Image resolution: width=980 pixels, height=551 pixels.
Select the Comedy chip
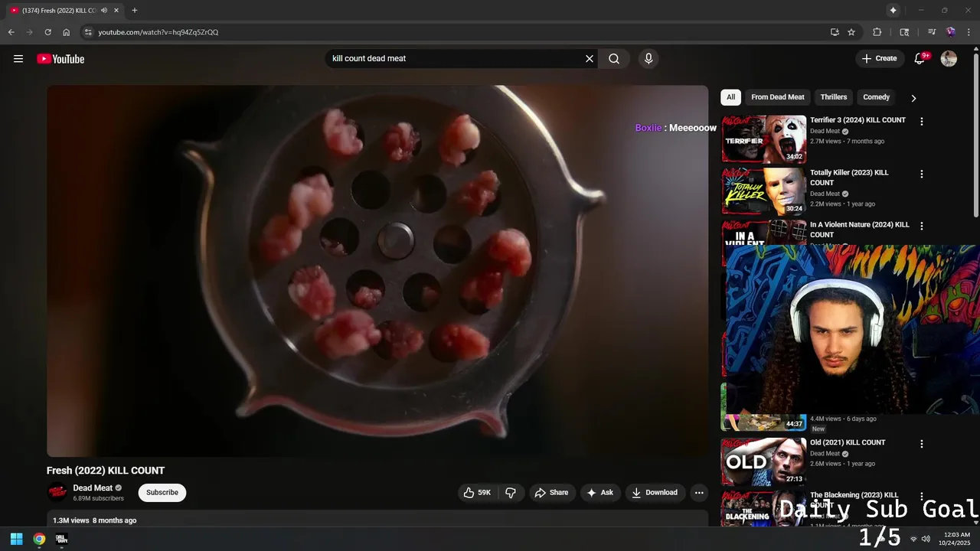(x=876, y=97)
